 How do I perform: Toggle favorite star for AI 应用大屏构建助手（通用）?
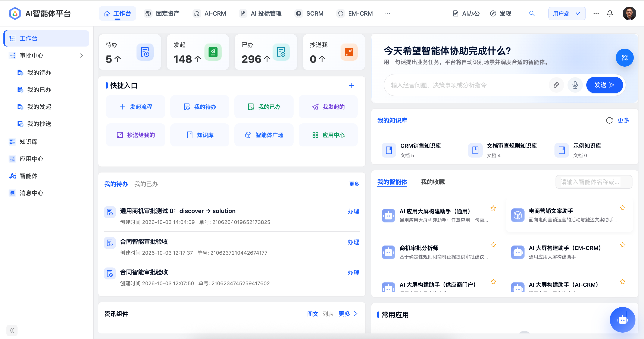[493, 208]
